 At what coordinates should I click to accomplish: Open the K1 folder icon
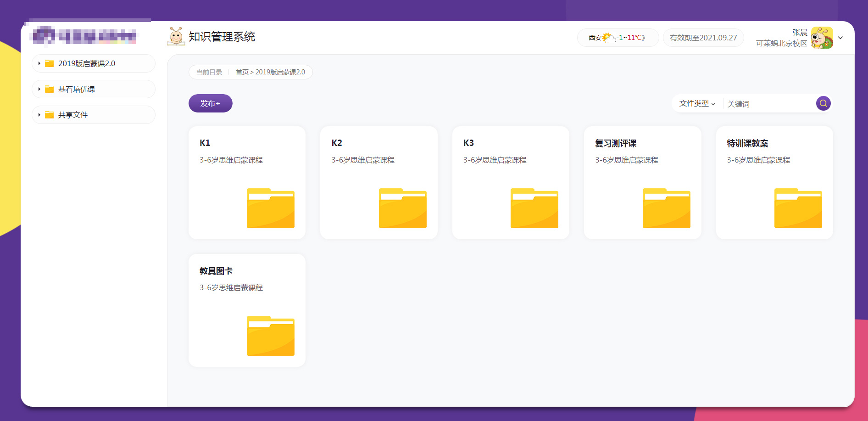pyautogui.click(x=271, y=208)
